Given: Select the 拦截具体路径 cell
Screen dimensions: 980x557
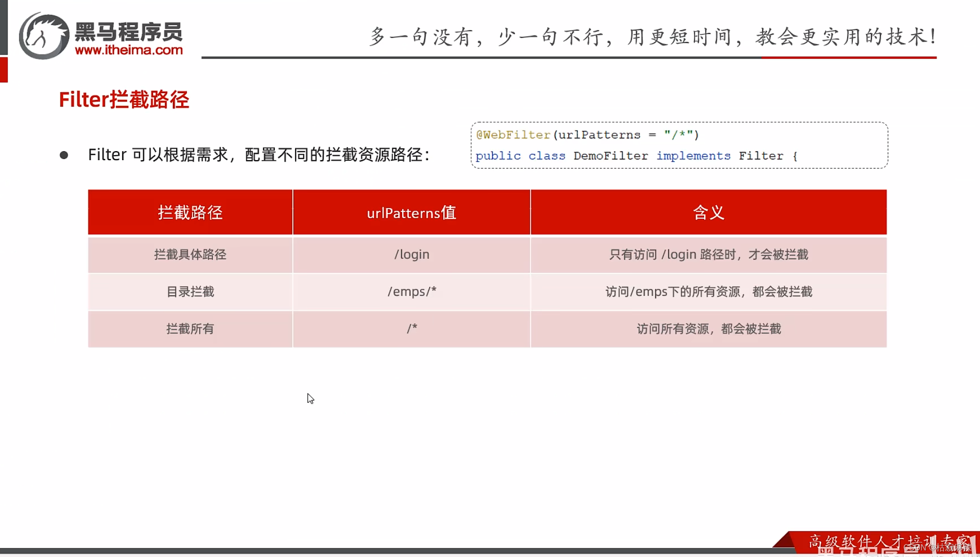Looking at the screenshot, I should pos(190,255).
